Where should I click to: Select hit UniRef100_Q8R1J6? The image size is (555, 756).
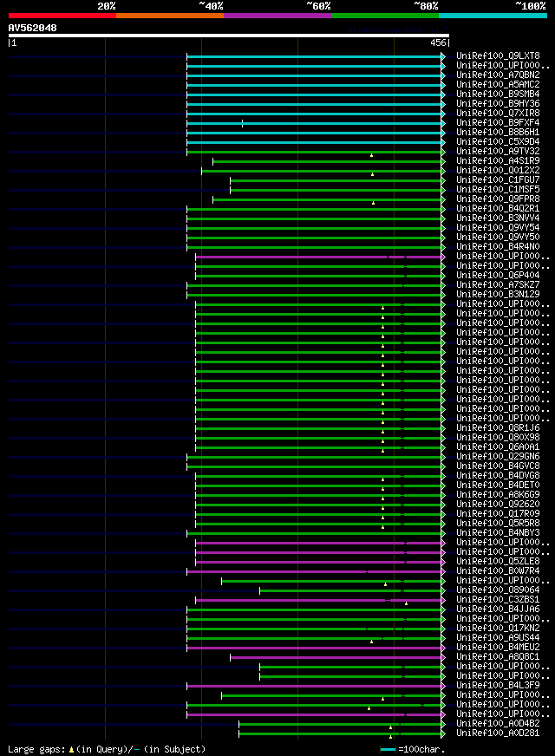(x=498, y=428)
